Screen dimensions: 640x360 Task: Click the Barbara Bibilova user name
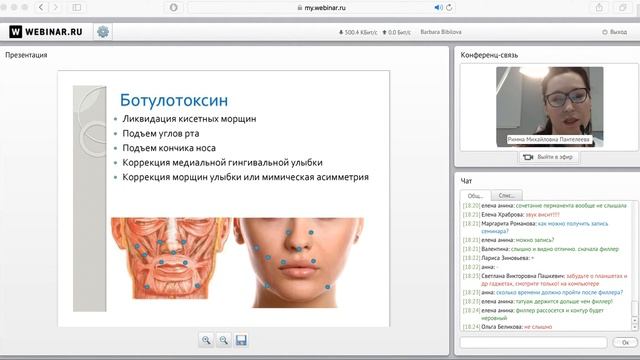(441, 32)
